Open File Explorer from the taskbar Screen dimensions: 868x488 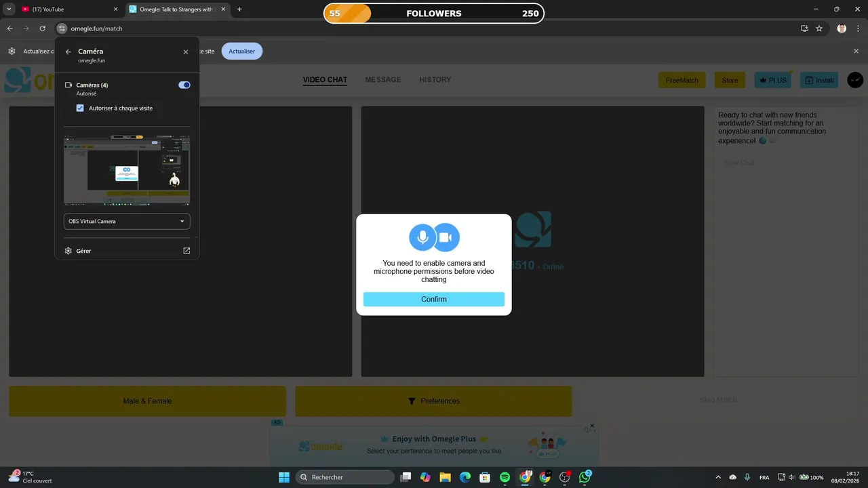pos(445,477)
